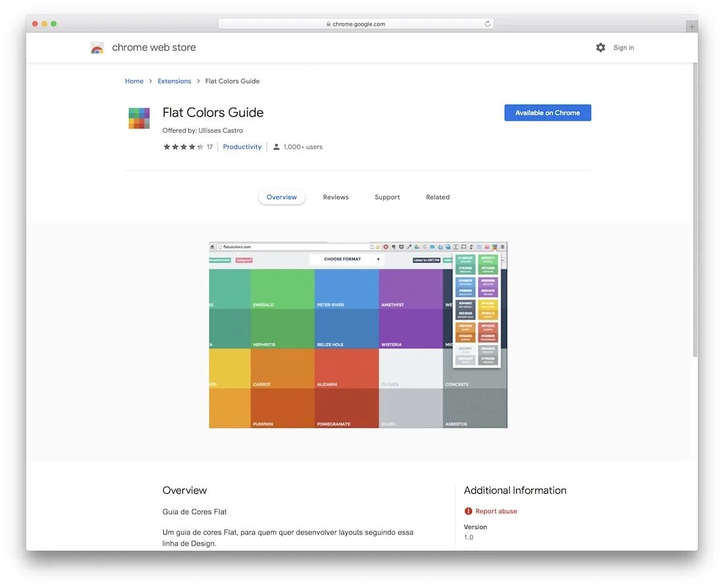The height and width of the screenshot is (588, 724).
Task: Click the Emerald swatch in the preview
Action: [x=282, y=289]
